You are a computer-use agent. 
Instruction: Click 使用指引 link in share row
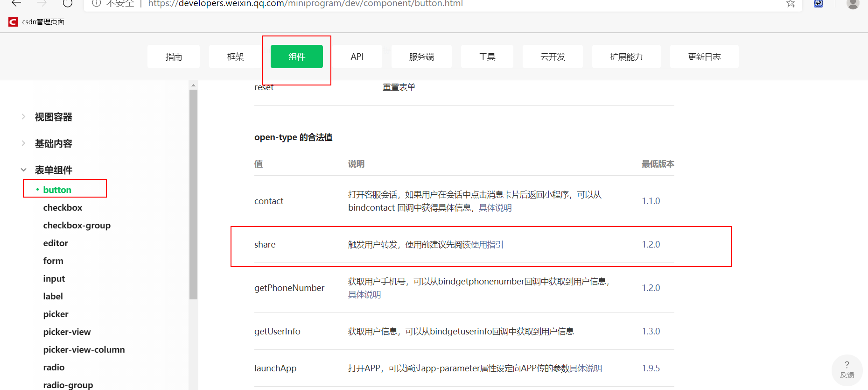(x=487, y=245)
